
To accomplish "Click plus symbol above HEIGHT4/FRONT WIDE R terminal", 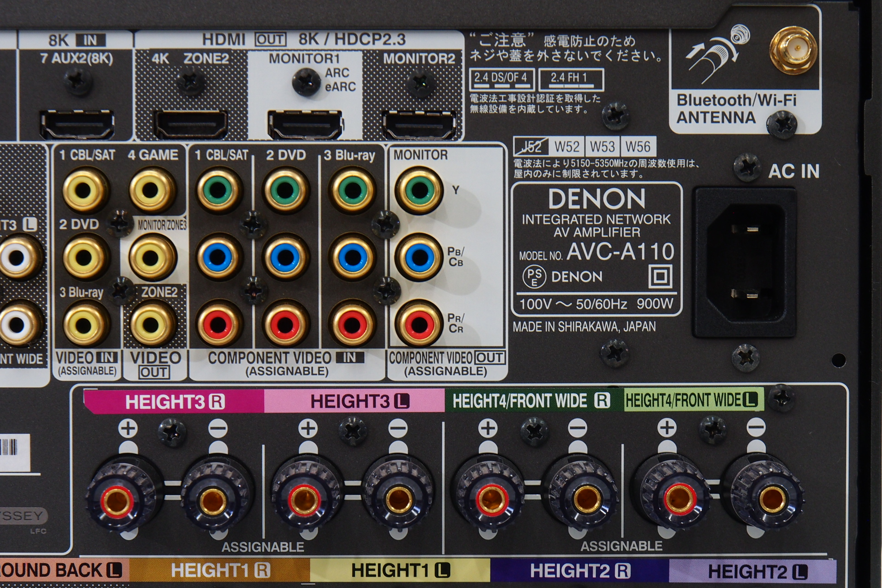I will (488, 428).
